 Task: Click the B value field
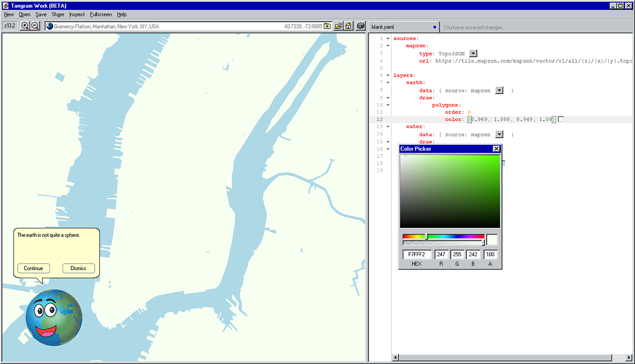click(x=474, y=255)
